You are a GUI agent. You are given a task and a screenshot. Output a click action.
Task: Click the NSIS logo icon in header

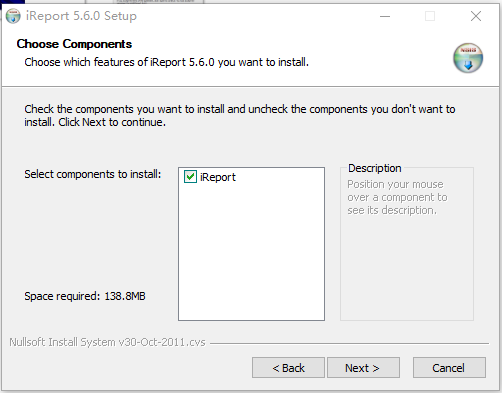tap(468, 58)
